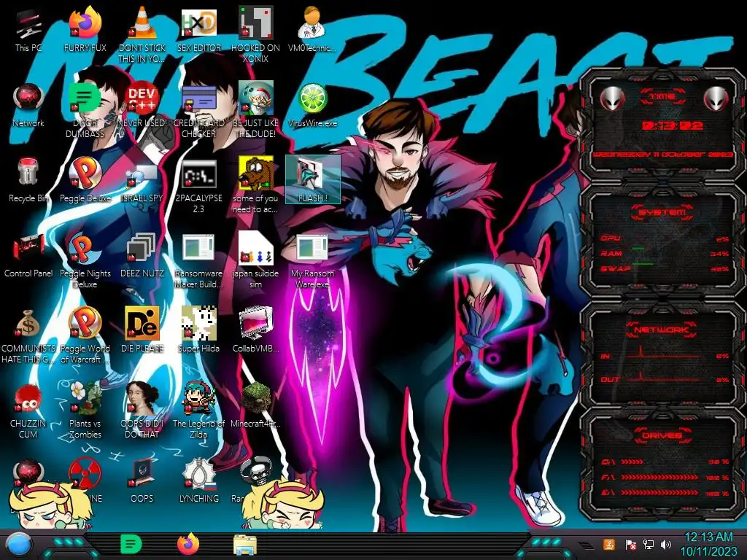747x560 pixels.
Task: Select the My Ransom Ware.exe icon
Action: 312,261
